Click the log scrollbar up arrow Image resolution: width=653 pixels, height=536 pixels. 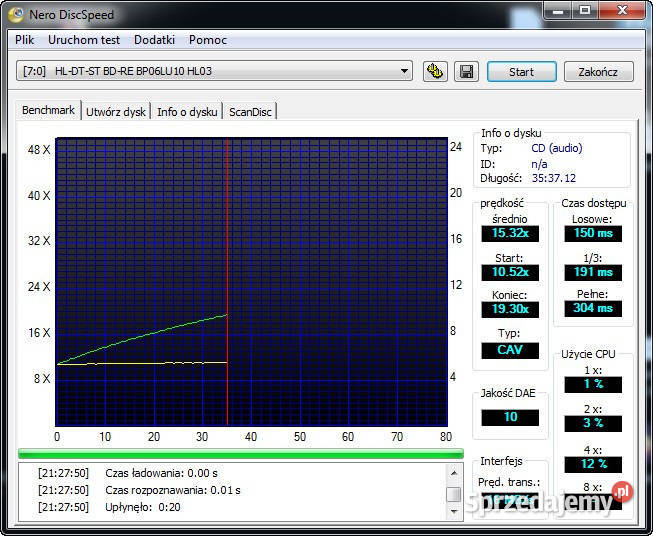point(454,471)
